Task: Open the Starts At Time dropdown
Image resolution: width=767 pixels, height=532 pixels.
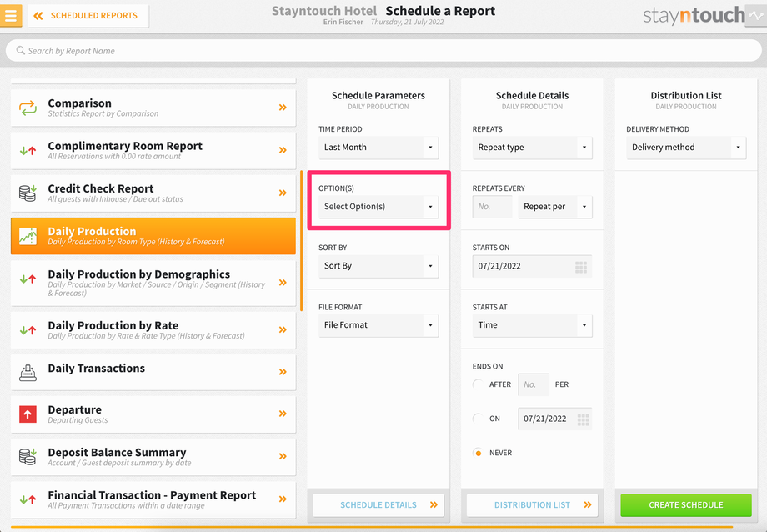Action: point(532,325)
